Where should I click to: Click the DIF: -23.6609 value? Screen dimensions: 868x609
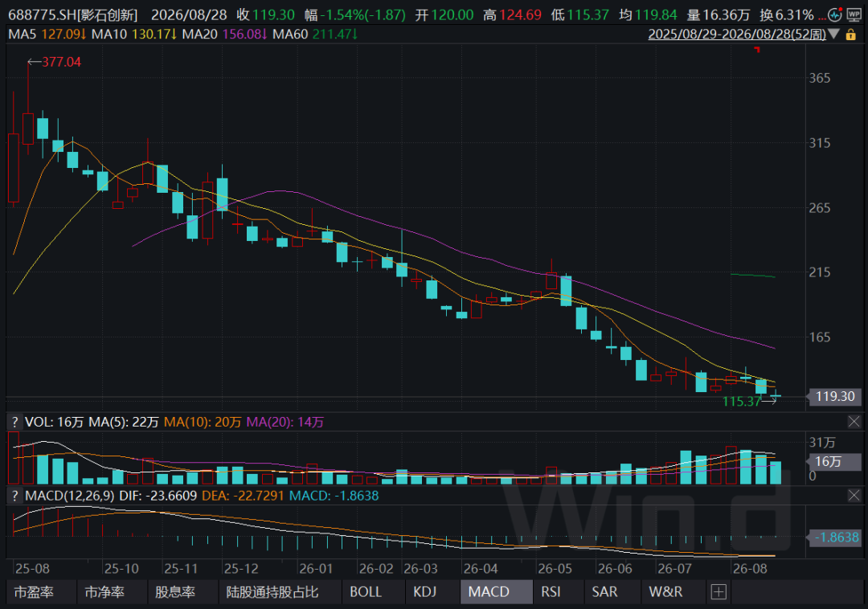click(x=158, y=496)
